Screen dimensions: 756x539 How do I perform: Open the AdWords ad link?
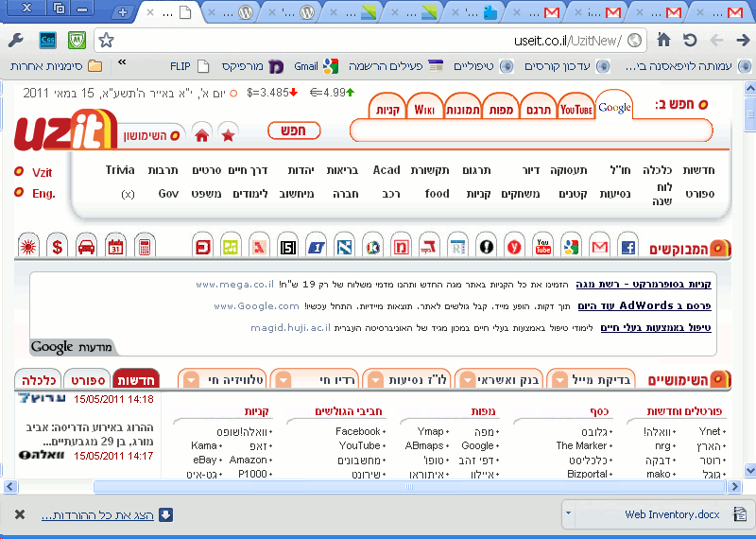[644, 305]
